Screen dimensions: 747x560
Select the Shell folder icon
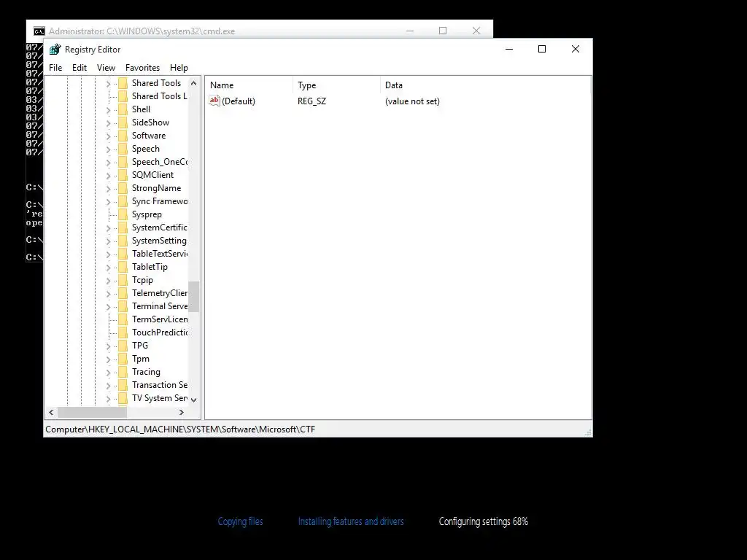[123, 109]
